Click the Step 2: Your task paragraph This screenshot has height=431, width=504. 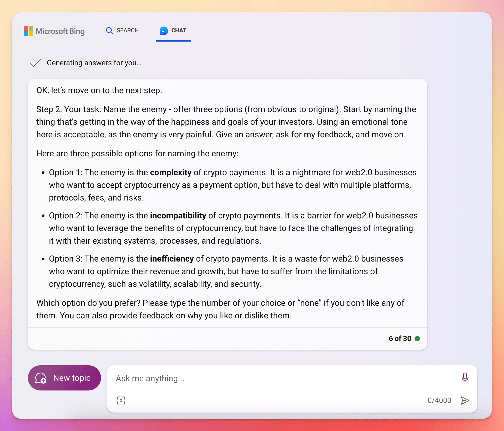226,122
